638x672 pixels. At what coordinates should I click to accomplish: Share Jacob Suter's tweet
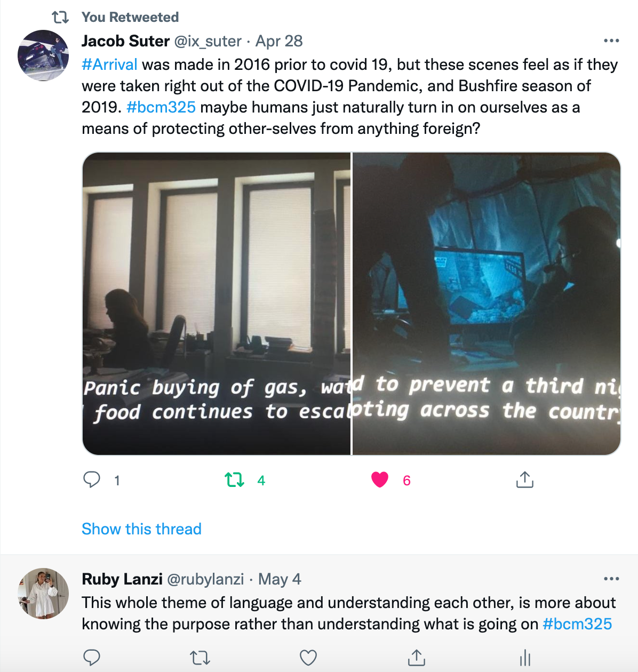click(x=524, y=480)
